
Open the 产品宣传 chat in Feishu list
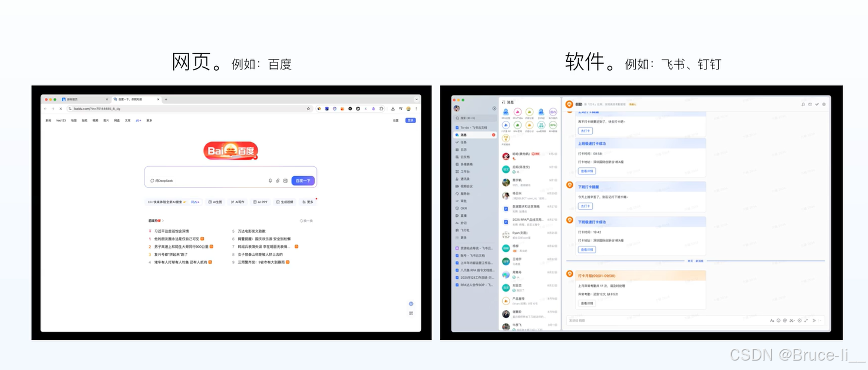point(530,301)
